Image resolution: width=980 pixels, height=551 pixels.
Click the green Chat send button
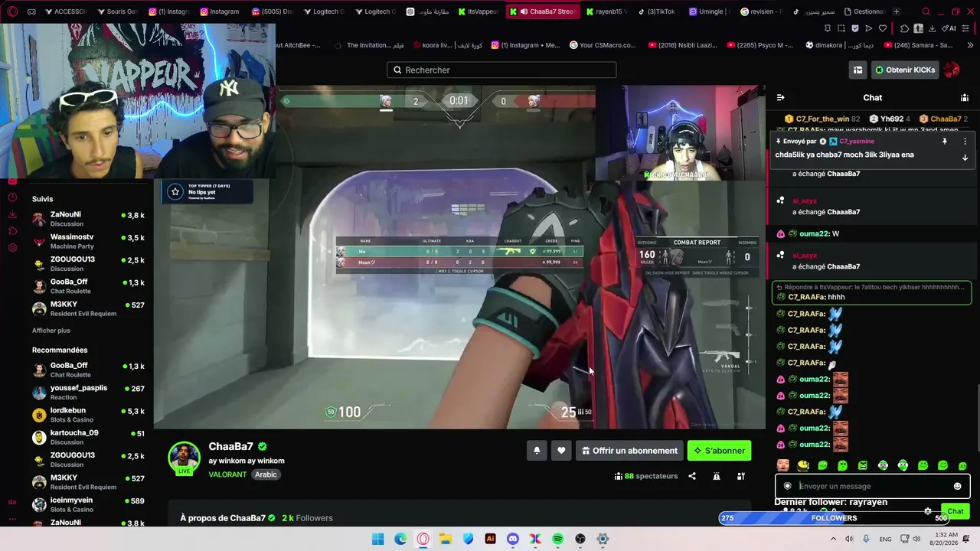coord(955,511)
